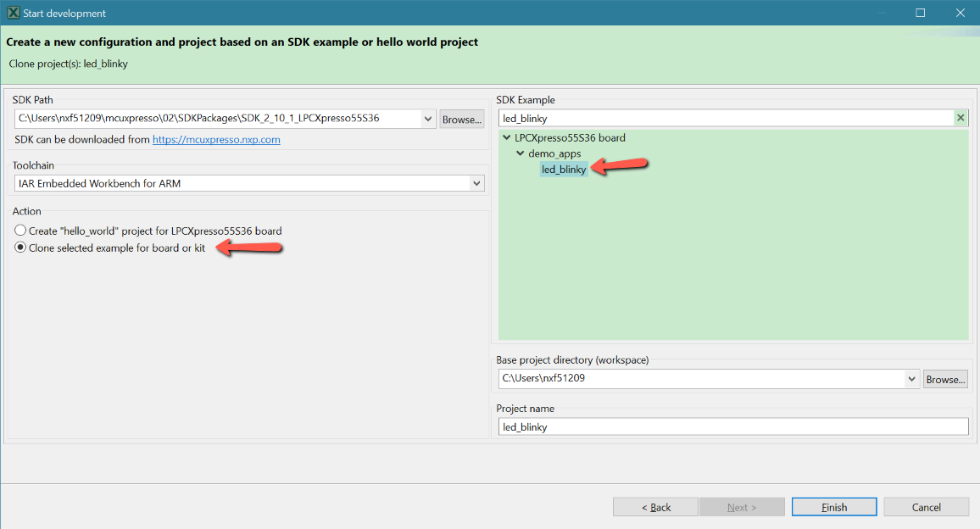The height and width of the screenshot is (529, 980).
Task: Go back with the Back button
Action: coord(655,507)
